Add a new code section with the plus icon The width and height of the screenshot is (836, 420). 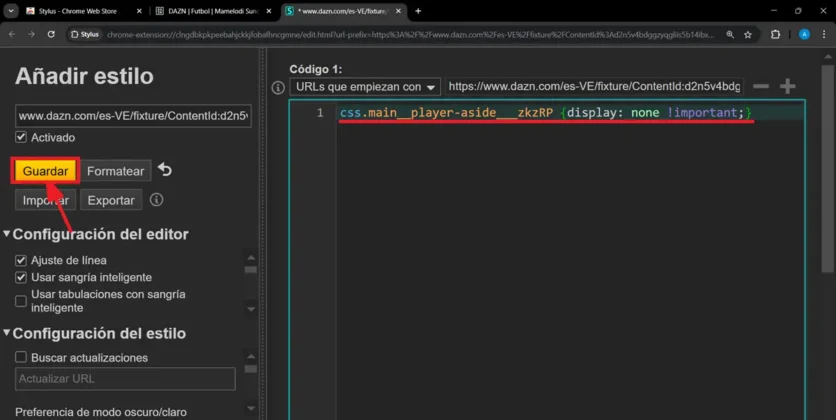pyautogui.click(x=788, y=87)
